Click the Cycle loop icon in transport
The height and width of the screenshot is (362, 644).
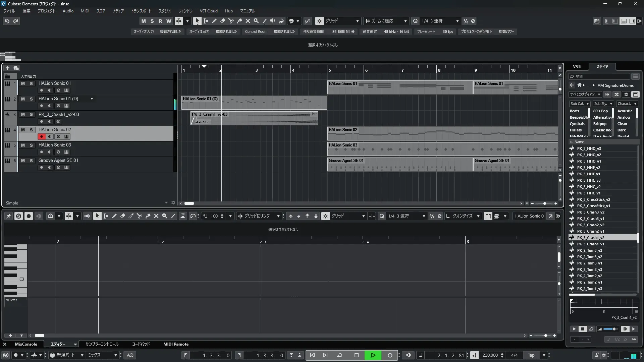tap(339, 355)
